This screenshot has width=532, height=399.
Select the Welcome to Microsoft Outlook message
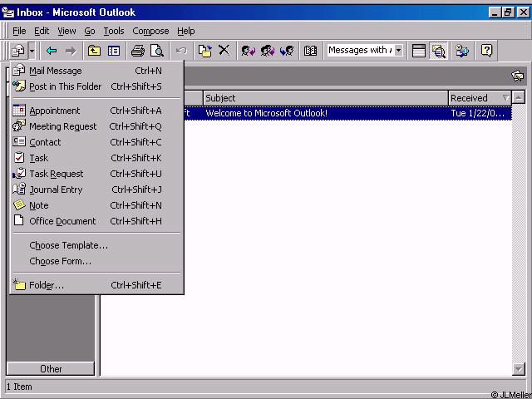[347, 113]
